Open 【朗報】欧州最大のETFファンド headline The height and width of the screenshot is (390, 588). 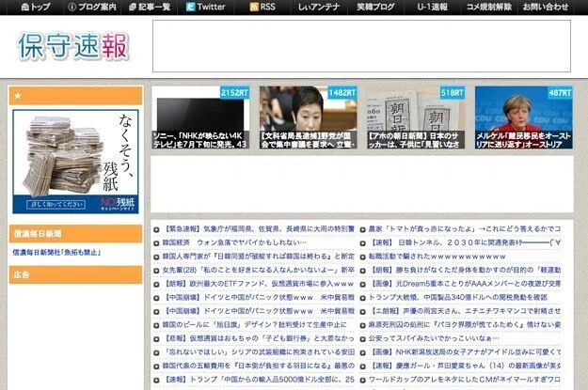click(259, 284)
